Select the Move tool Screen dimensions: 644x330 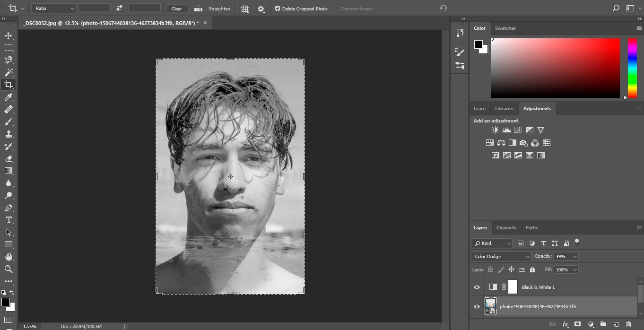point(9,35)
